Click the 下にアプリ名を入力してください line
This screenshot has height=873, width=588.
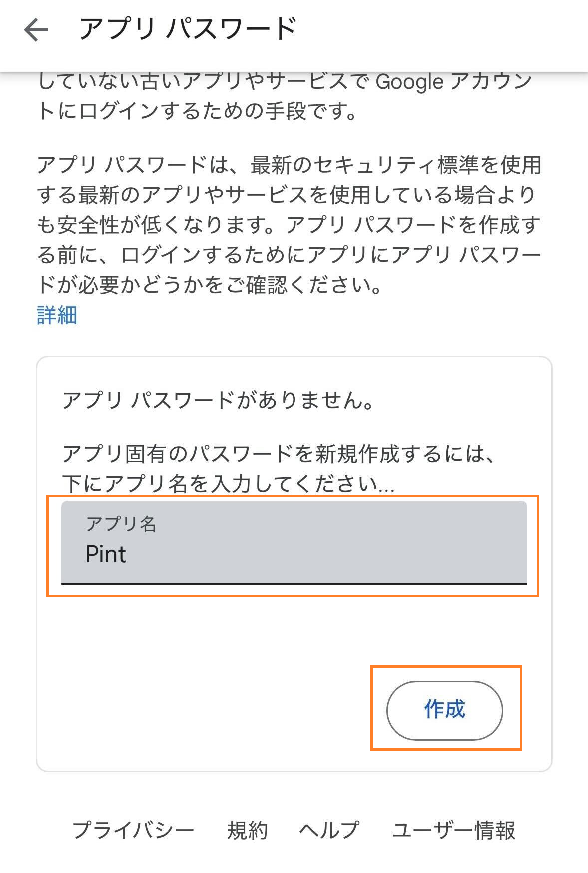pyautogui.click(x=229, y=483)
